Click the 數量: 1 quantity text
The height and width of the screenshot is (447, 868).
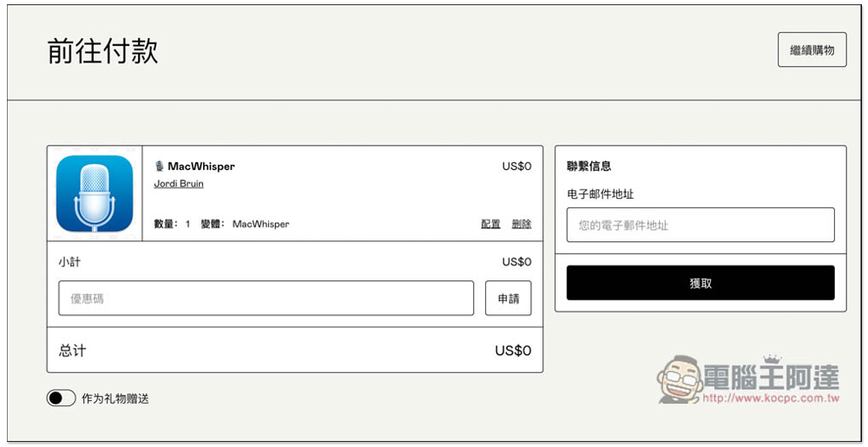(172, 224)
